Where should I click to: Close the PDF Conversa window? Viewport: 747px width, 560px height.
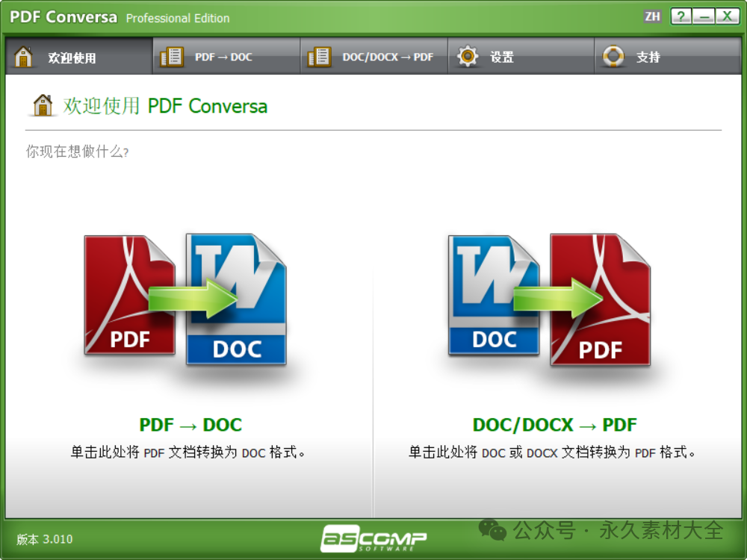pos(728,16)
